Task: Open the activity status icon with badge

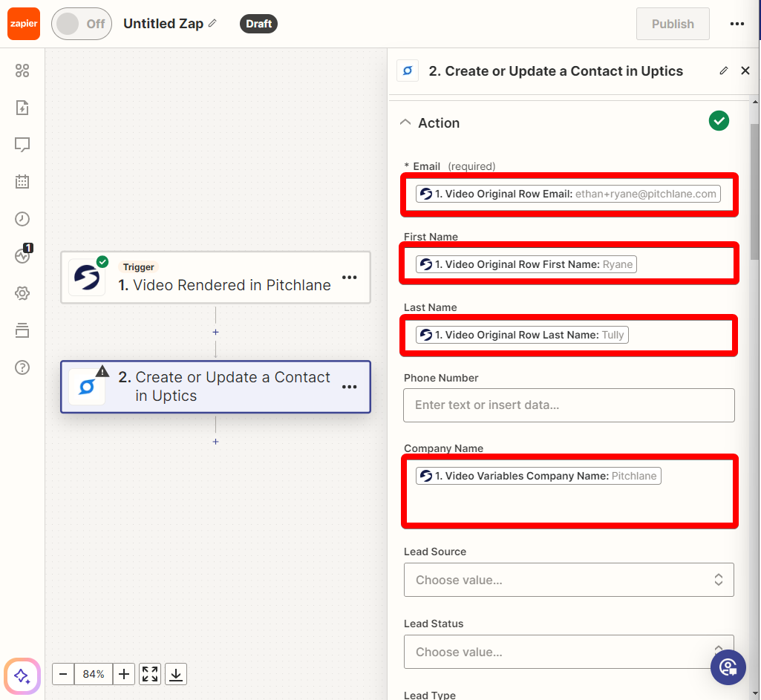Action: (23, 254)
